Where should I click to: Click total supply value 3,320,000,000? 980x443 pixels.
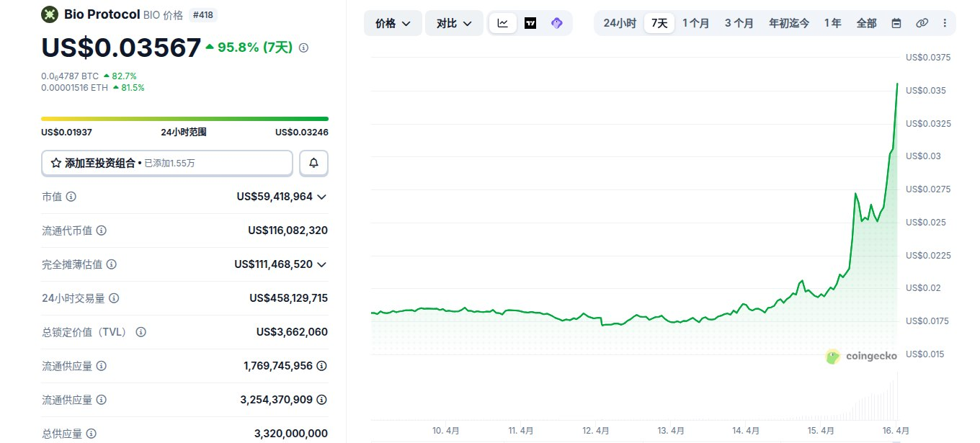point(291,434)
